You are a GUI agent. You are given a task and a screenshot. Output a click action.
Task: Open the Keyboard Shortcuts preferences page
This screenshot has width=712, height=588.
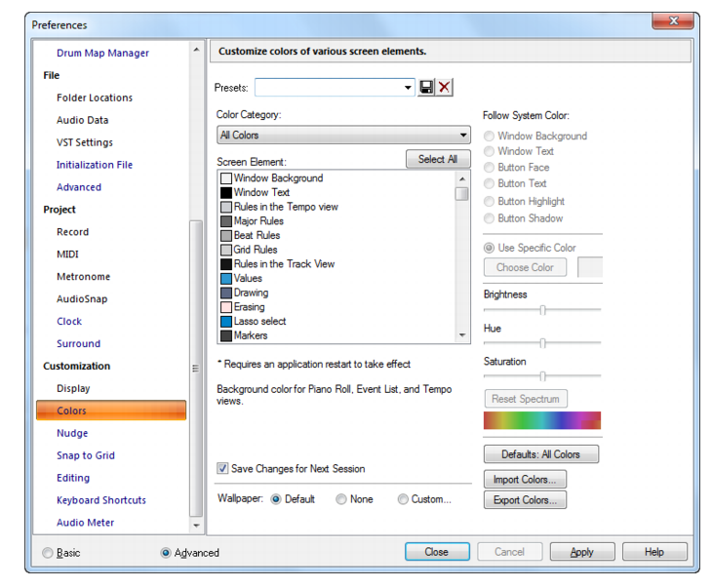[101, 500]
